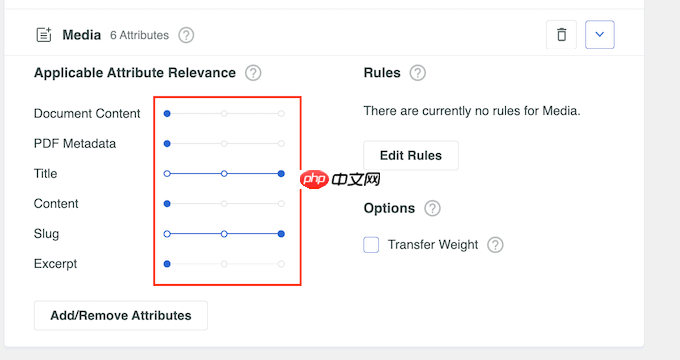
Task: Click the Media source document icon
Action: 44,35
